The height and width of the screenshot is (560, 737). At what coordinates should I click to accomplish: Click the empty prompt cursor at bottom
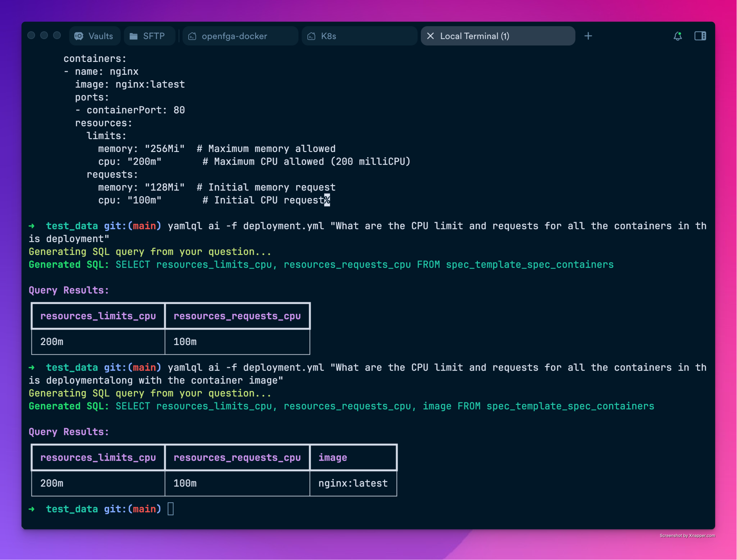pos(170,509)
